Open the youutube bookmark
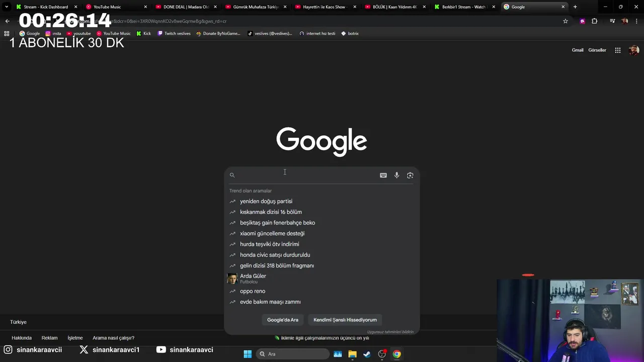 [79, 33]
